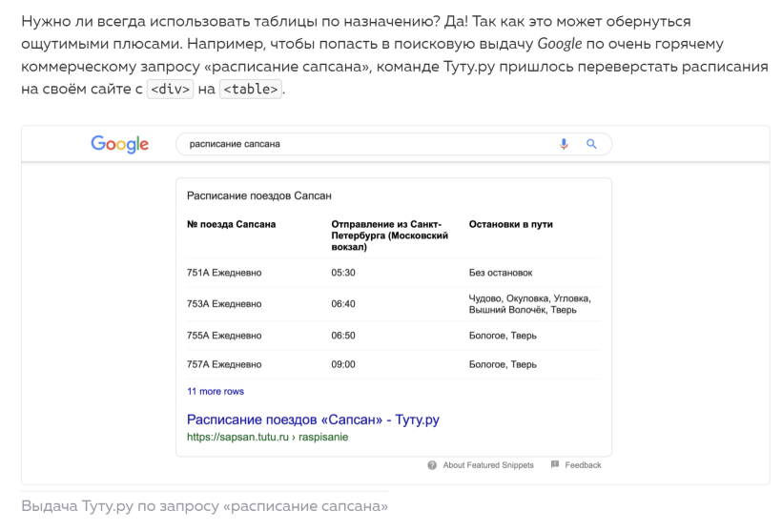Click the <table> code tag

[x=251, y=90]
